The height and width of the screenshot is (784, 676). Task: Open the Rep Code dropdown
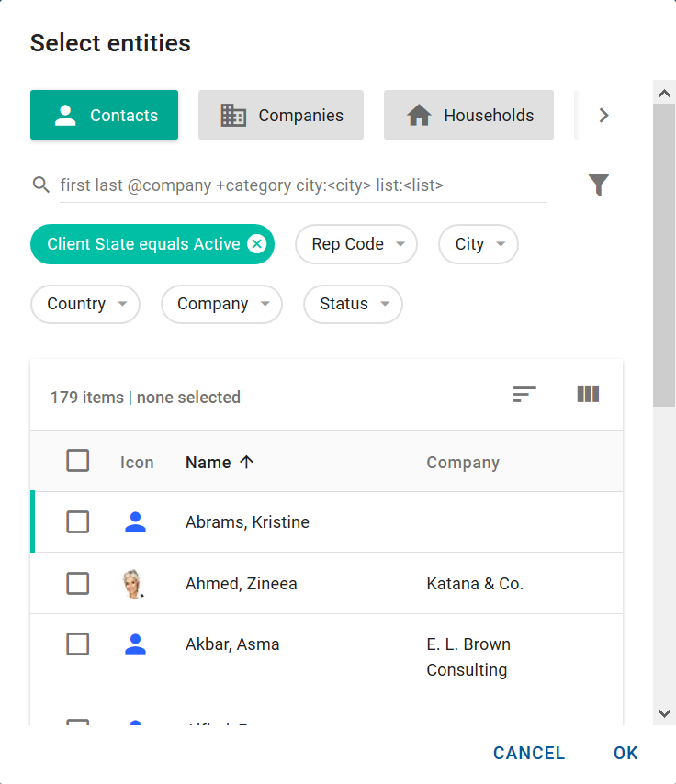pyautogui.click(x=356, y=244)
